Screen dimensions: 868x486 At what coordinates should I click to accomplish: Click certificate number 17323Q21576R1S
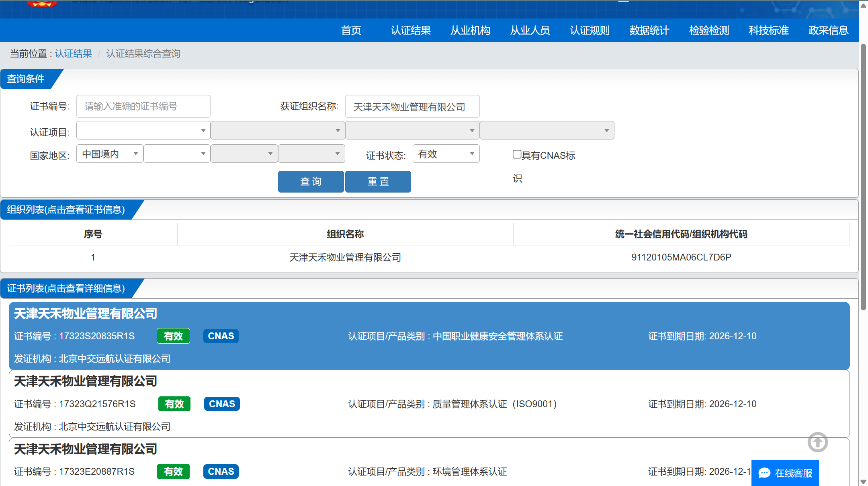tap(97, 404)
